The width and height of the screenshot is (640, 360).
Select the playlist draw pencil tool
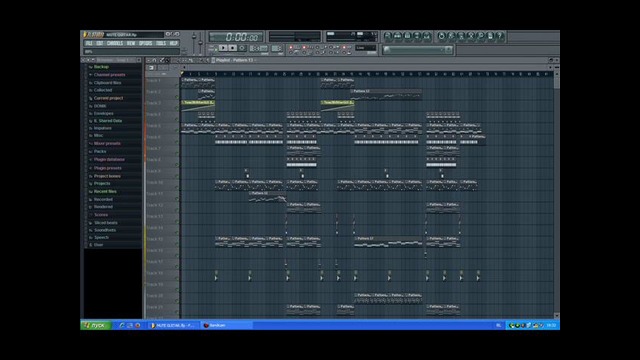point(161,60)
